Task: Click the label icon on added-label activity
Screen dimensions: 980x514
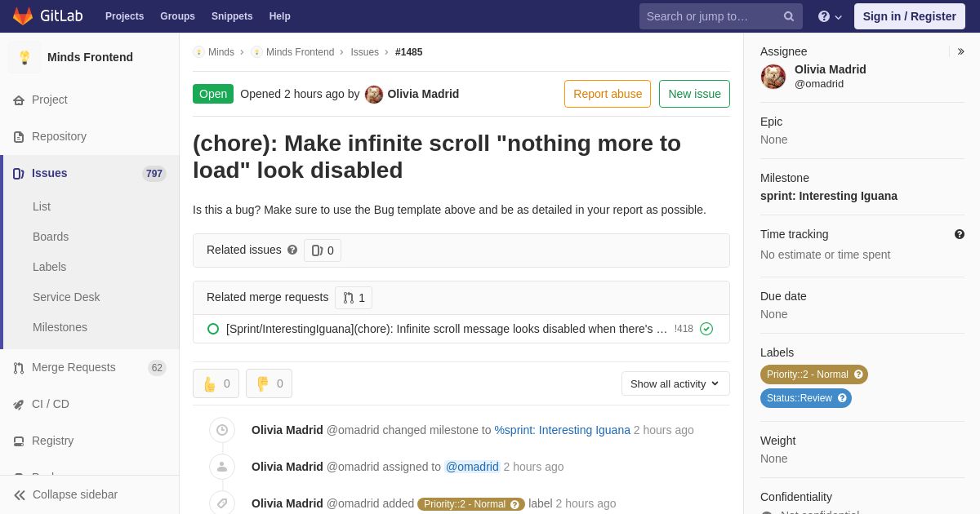Action: pos(222,503)
